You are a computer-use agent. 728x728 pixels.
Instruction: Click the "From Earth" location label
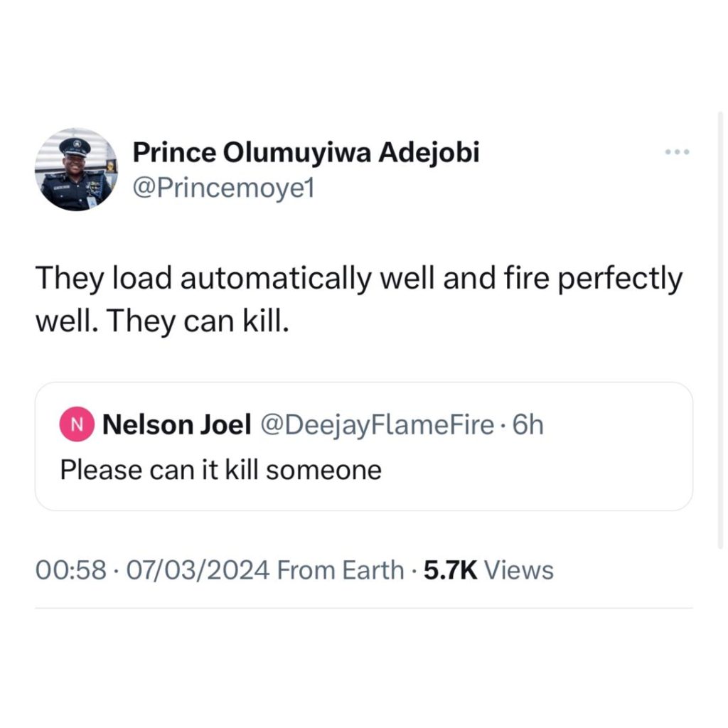(340, 569)
